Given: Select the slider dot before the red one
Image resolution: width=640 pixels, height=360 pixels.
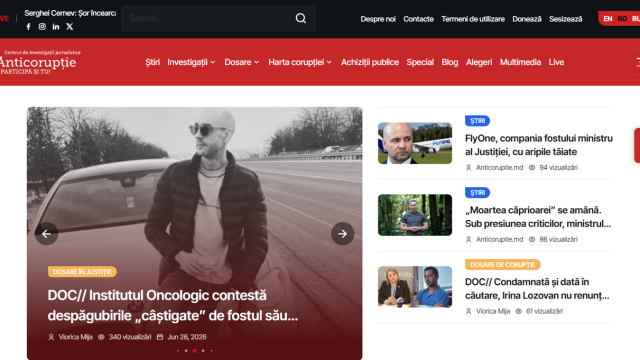Looking at the screenshot, I should pyautogui.click(x=186, y=351).
